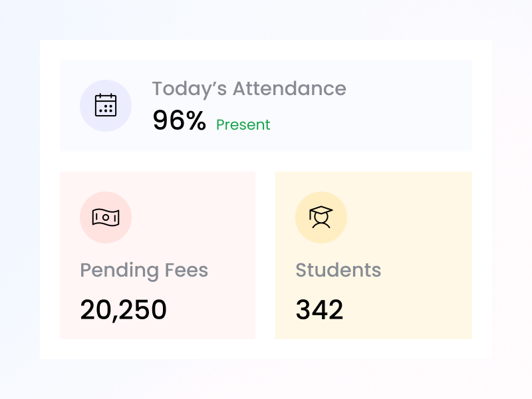The image size is (532, 399).
Task: Open the Pending Fees label
Action: 144,270
